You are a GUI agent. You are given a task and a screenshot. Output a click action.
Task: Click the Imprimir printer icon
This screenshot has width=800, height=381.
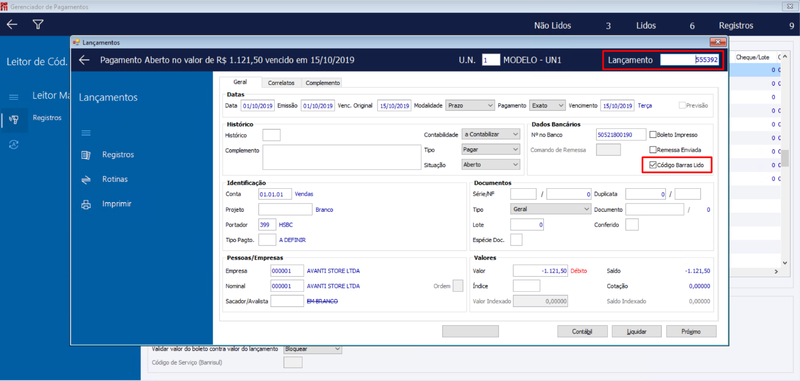86,204
